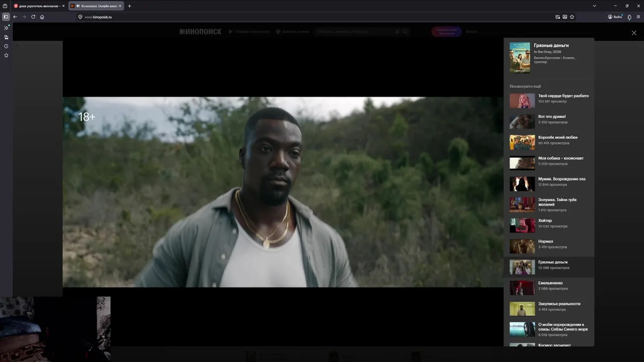Toggle the browser sidebar panel icon
This screenshot has width=644, height=362.
point(6,17)
